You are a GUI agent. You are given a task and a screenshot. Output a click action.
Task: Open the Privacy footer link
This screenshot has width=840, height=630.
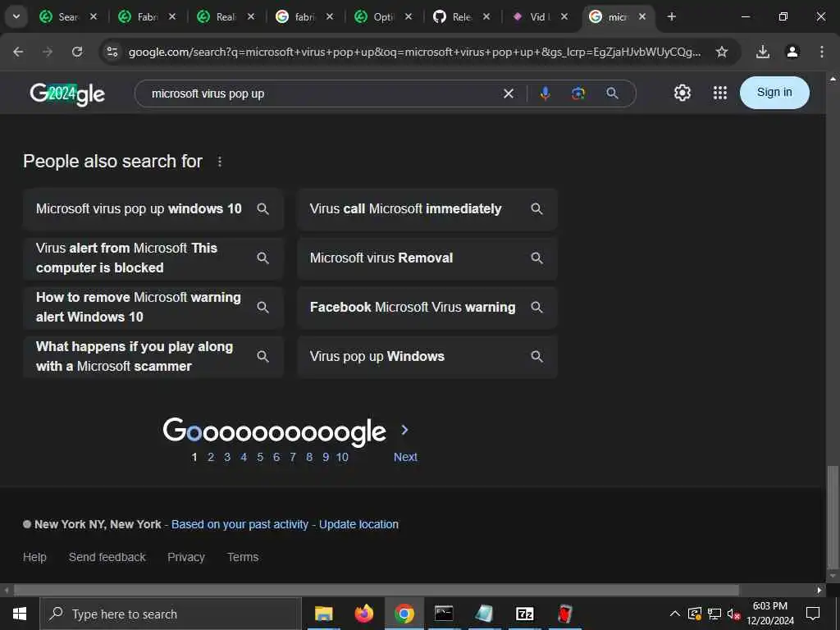(x=186, y=557)
